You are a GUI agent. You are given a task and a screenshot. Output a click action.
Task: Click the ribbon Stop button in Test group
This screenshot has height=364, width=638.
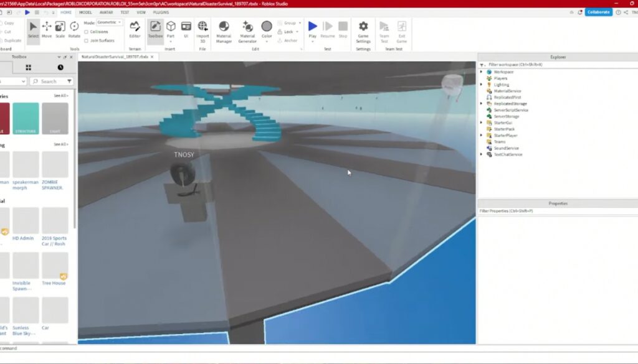[343, 30]
